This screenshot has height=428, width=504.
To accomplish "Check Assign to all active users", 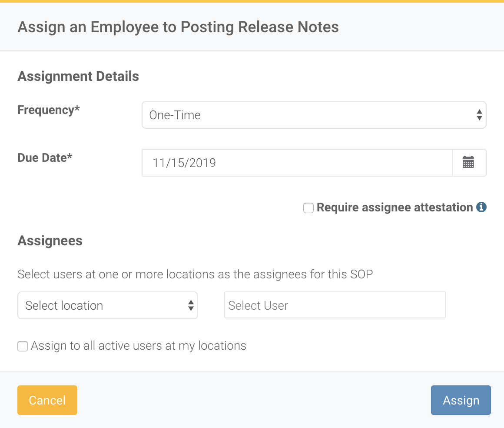I will (23, 346).
